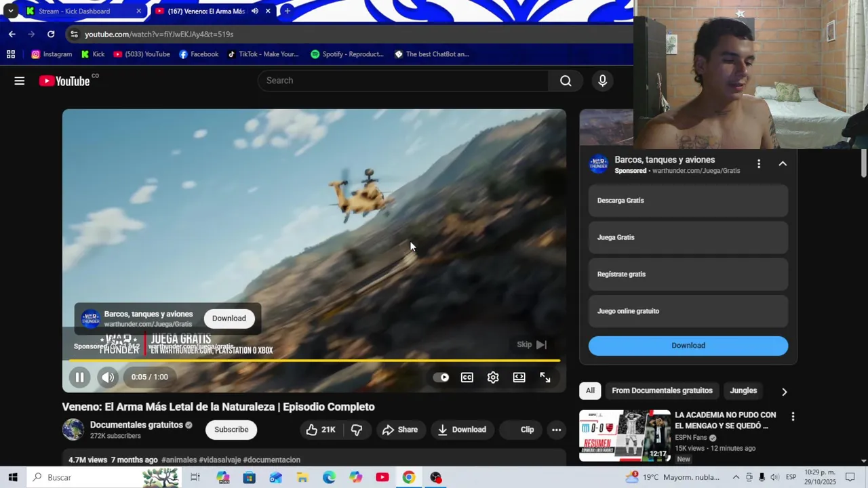This screenshot has height=488, width=868.
Task: Open the player settings gear
Action: pos(493,378)
